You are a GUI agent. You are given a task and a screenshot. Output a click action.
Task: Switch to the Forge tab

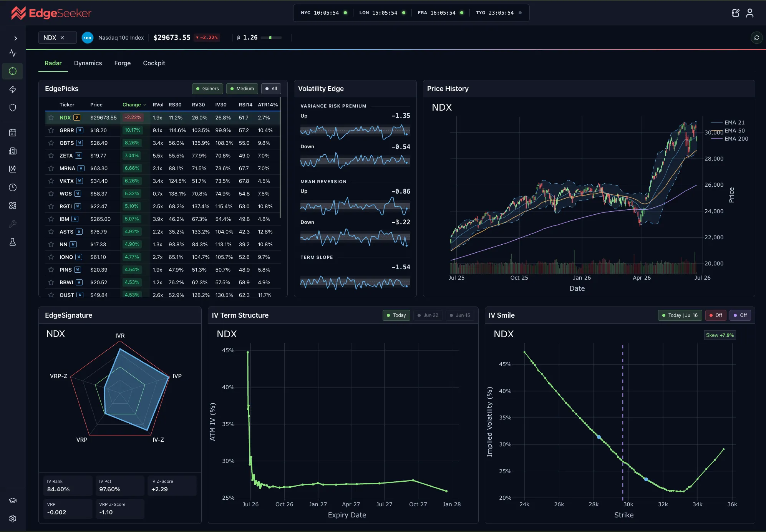pos(123,63)
